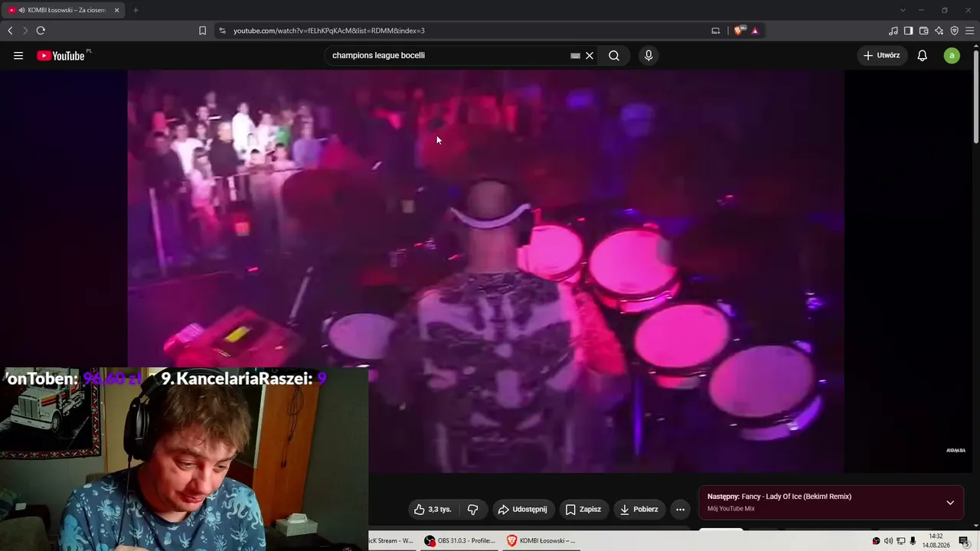This screenshot has height=551, width=980.
Task: Open the Leo AI assistant
Action: coord(939,31)
